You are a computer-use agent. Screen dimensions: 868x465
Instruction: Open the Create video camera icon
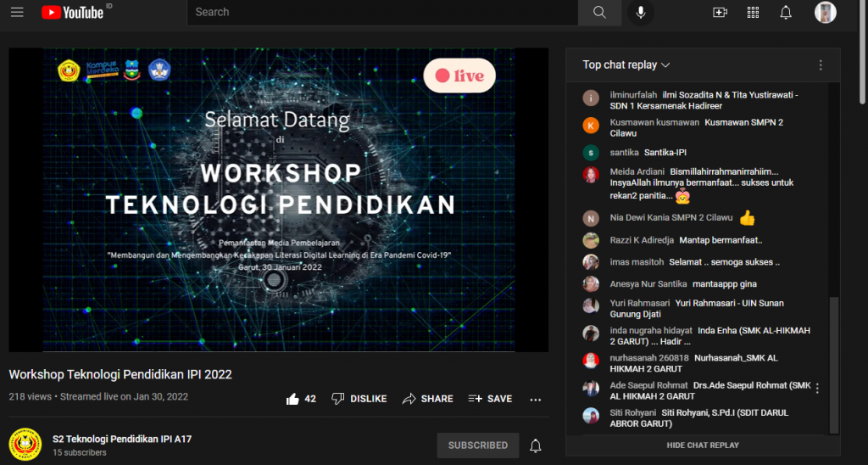[x=720, y=12]
